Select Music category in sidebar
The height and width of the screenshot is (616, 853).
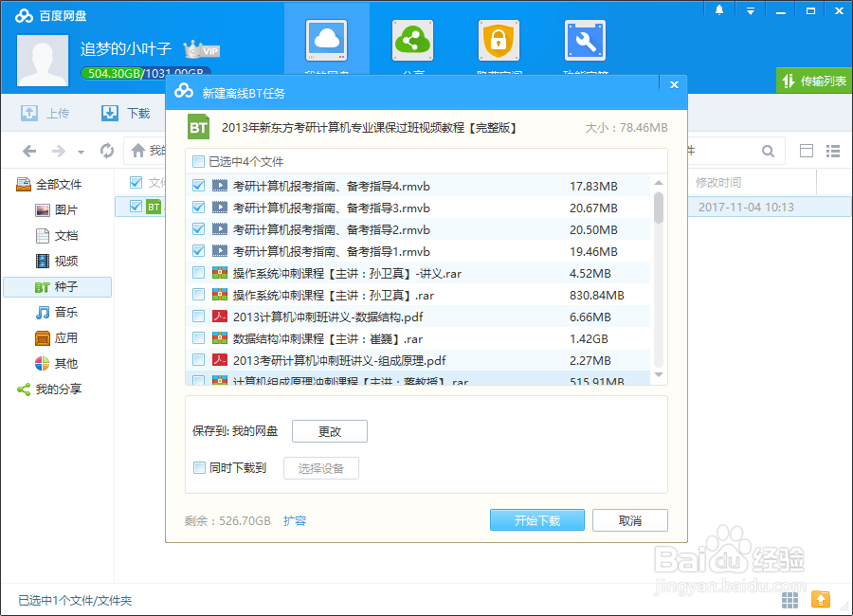[x=57, y=313]
